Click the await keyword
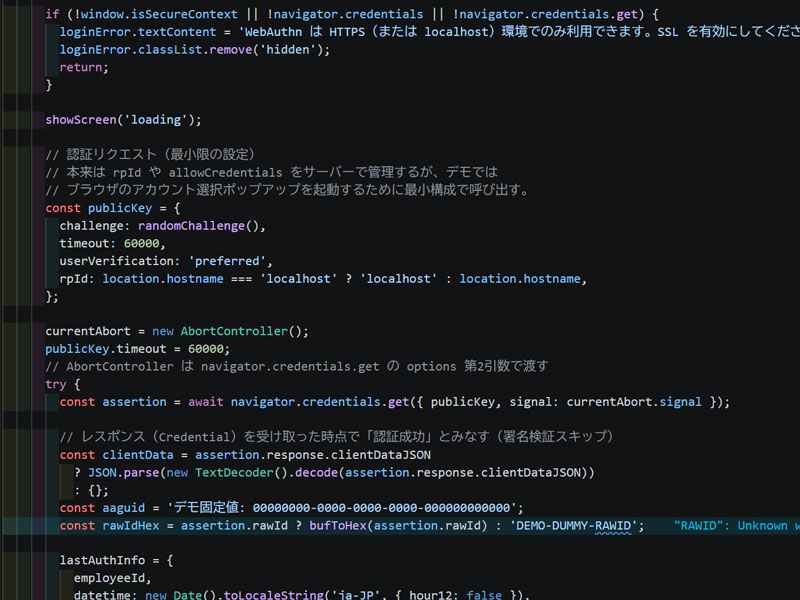Viewport: 800px width, 600px height. (x=206, y=402)
